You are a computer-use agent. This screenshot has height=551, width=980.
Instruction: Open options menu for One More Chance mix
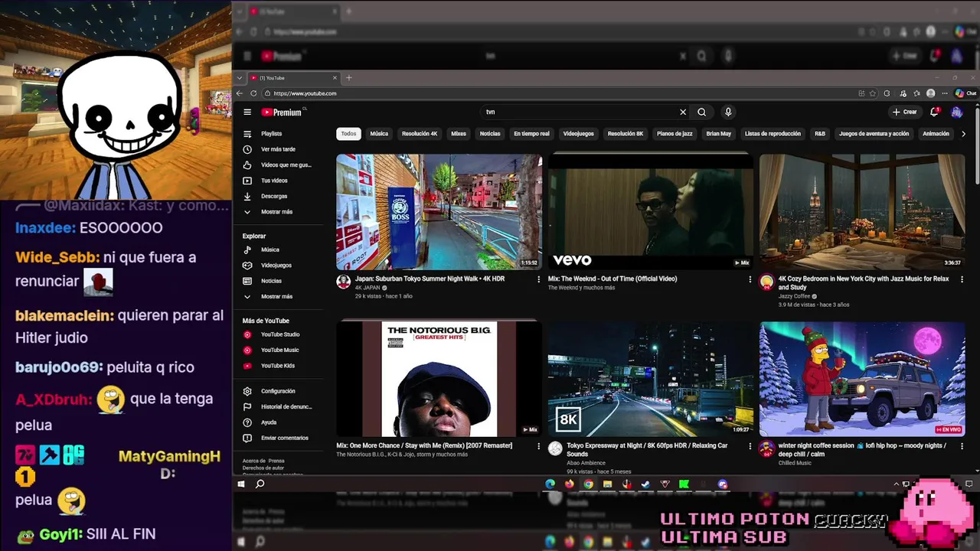click(538, 446)
